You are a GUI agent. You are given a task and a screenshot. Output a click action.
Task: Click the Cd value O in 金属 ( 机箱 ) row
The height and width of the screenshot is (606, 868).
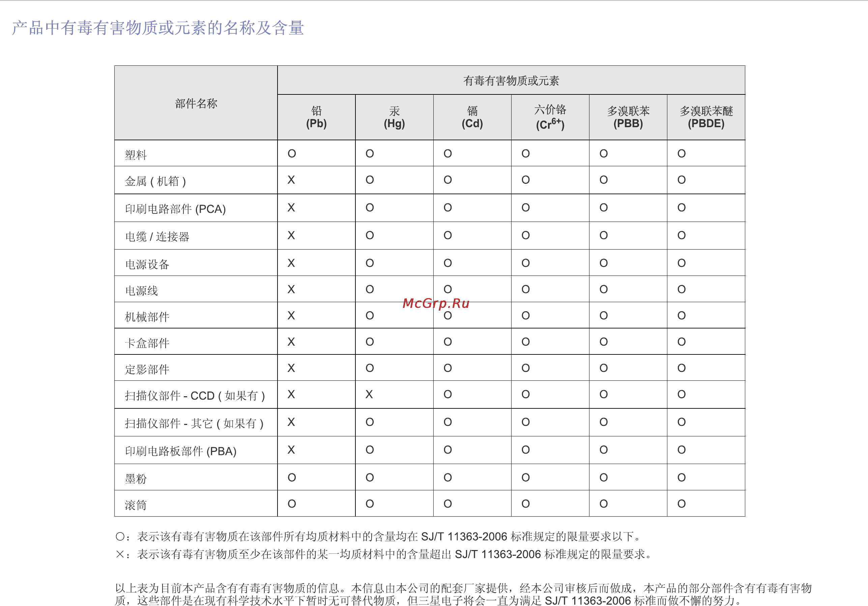click(447, 179)
